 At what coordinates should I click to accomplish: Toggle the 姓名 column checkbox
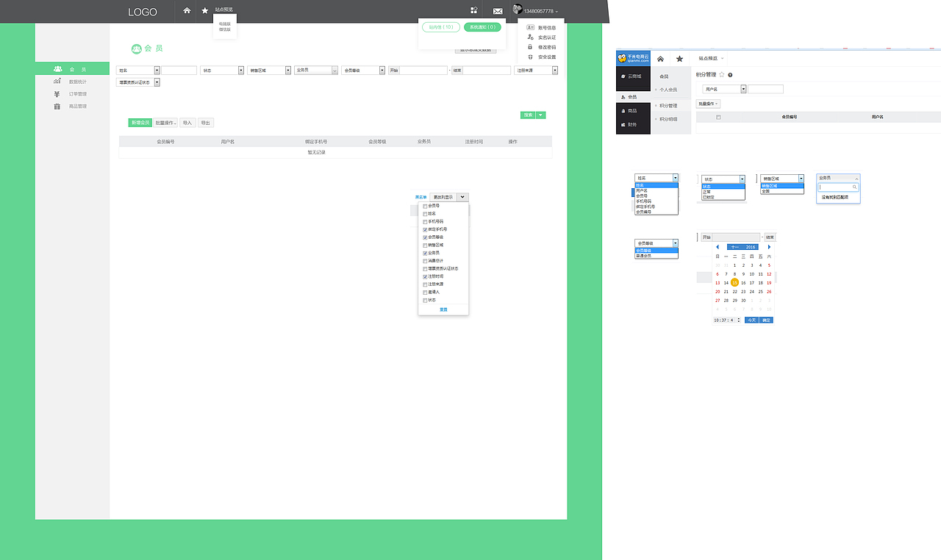(425, 214)
